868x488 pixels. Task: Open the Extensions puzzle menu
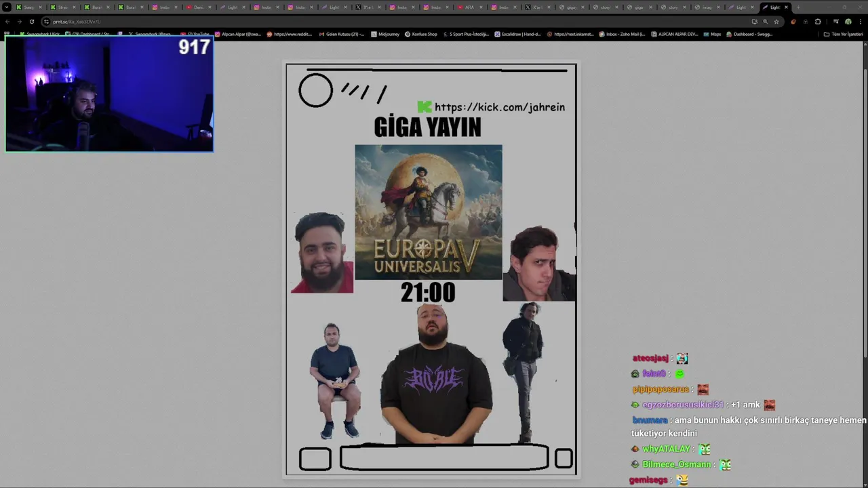pos(818,22)
